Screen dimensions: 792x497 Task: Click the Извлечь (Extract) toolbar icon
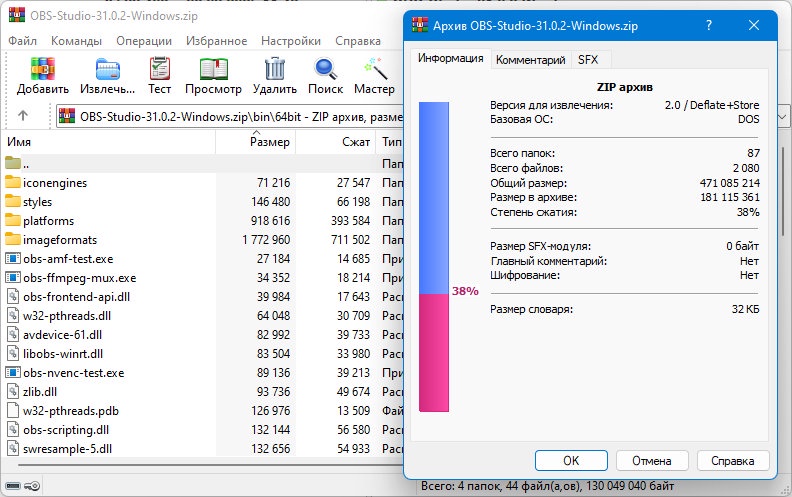(108, 69)
